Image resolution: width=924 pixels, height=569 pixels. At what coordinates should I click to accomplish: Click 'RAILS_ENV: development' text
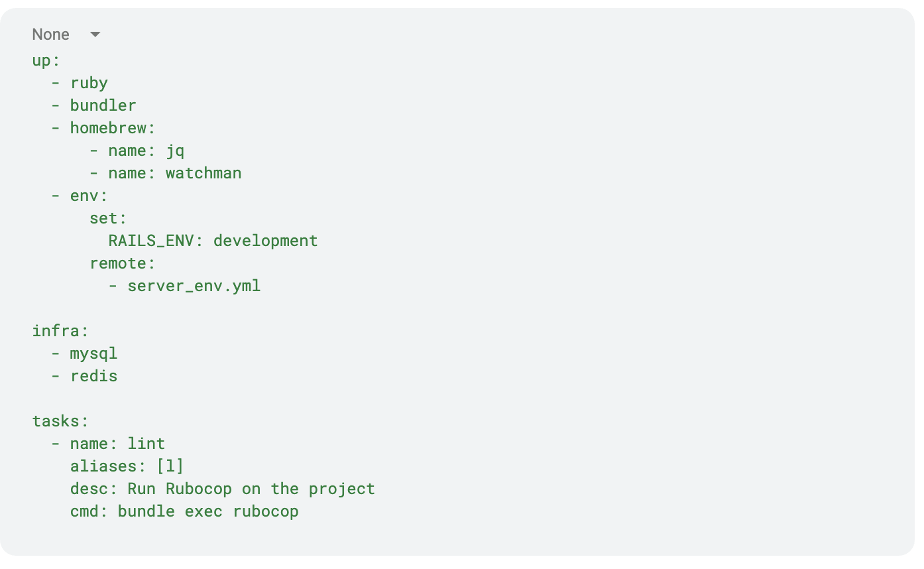(x=213, y=241)
